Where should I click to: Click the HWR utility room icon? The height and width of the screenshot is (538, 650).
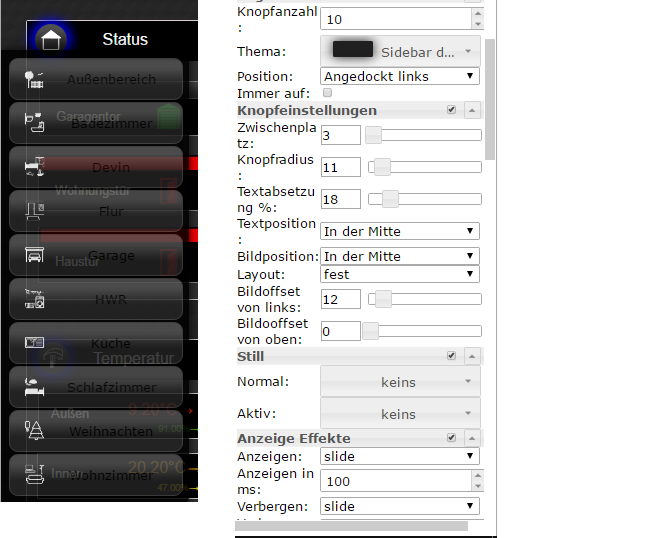tap(34, 299)
